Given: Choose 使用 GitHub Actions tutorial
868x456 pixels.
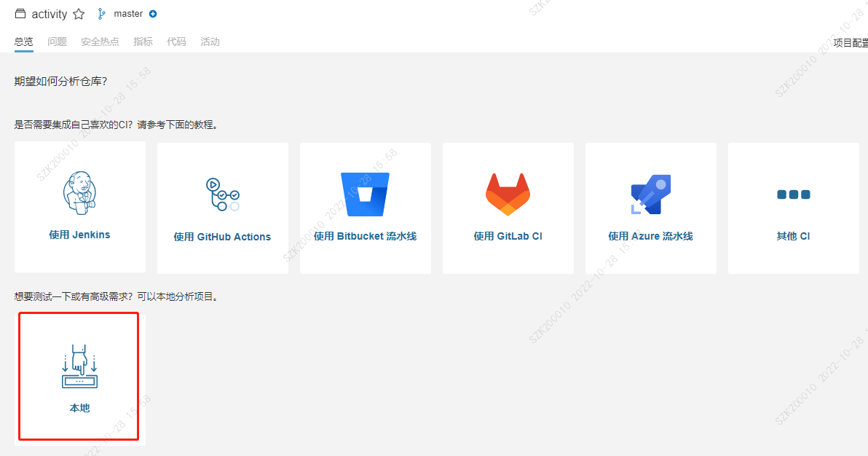Looking at the screenshot, I should tap(223, 237).
